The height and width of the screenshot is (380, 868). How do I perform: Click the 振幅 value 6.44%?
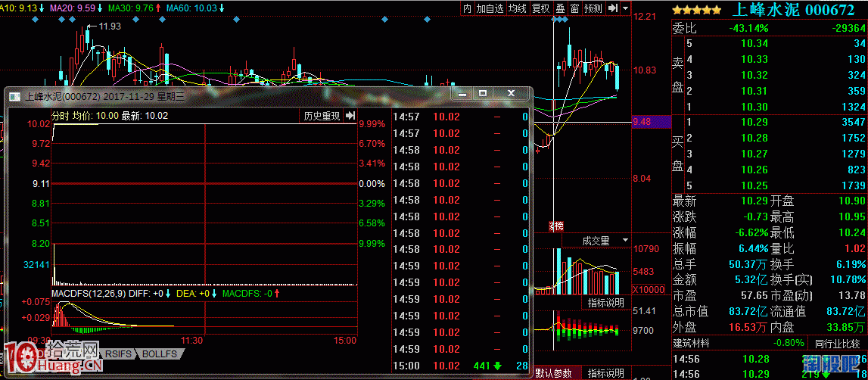click(x=753, y=248)
